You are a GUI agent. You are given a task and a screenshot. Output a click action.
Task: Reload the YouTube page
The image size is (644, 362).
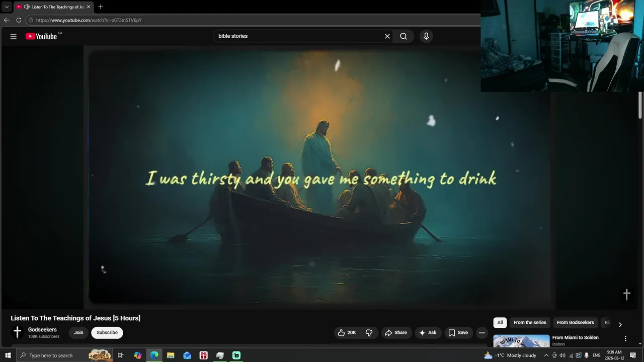pyautogui.click(x=19, y=20)
